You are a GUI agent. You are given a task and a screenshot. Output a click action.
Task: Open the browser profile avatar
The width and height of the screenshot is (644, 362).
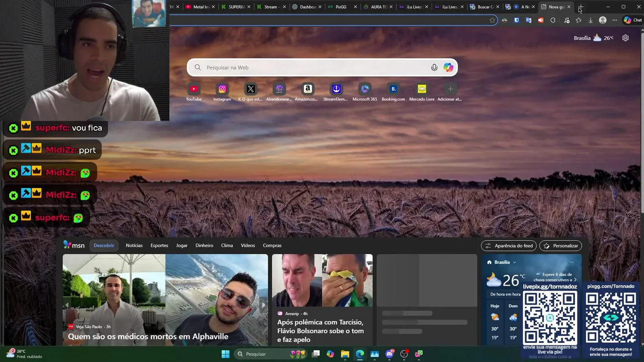click(x=603, y=20)
